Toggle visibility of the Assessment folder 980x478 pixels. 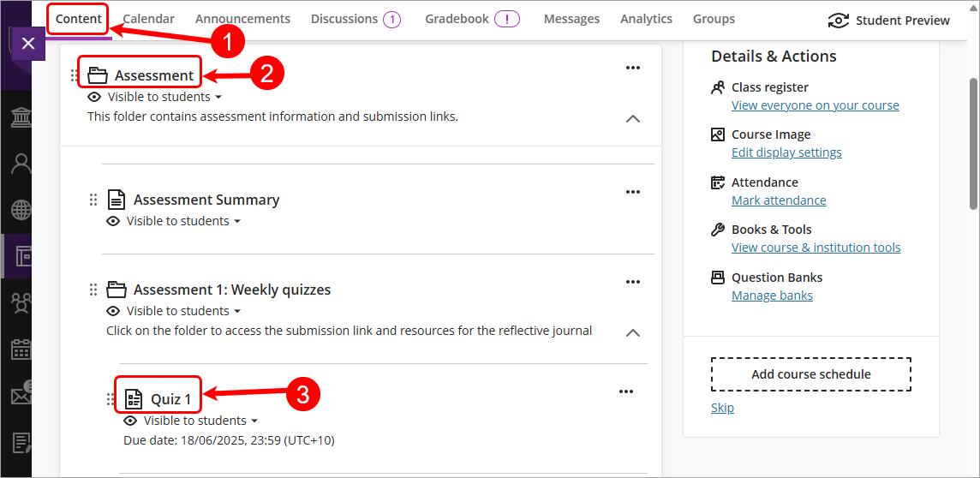pyautogui.click(x=155, y=97)
